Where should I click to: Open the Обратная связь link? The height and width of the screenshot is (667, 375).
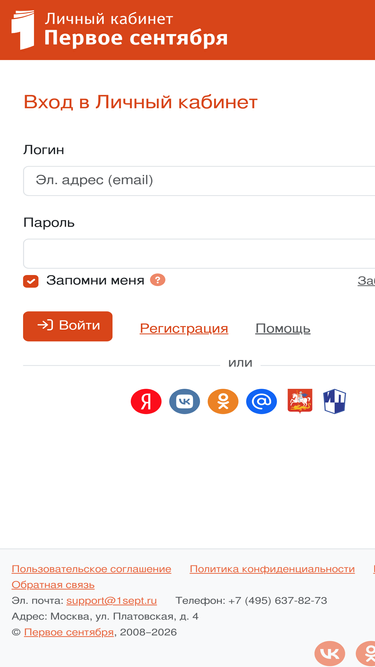[x=53, y=585]
